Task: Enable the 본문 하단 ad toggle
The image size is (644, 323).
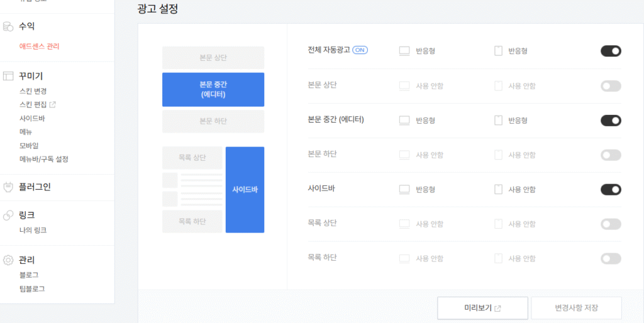Action: click(x=611, y=155)
